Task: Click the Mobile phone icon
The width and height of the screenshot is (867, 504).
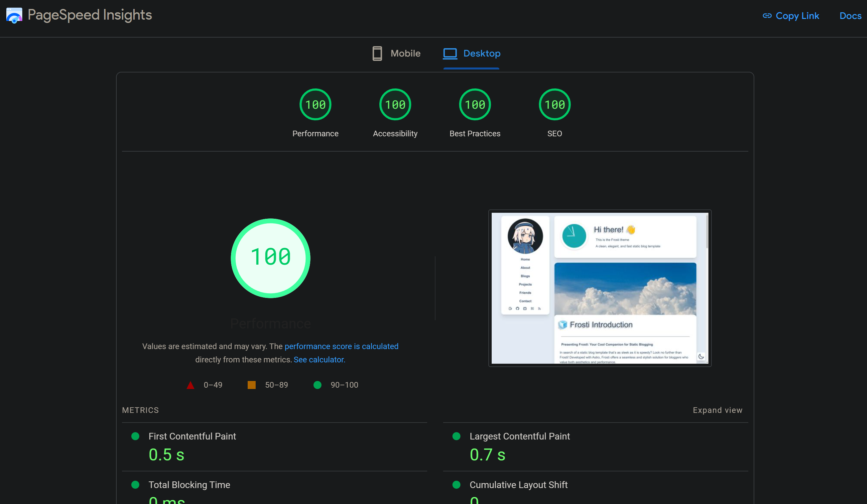Action: 377,54
